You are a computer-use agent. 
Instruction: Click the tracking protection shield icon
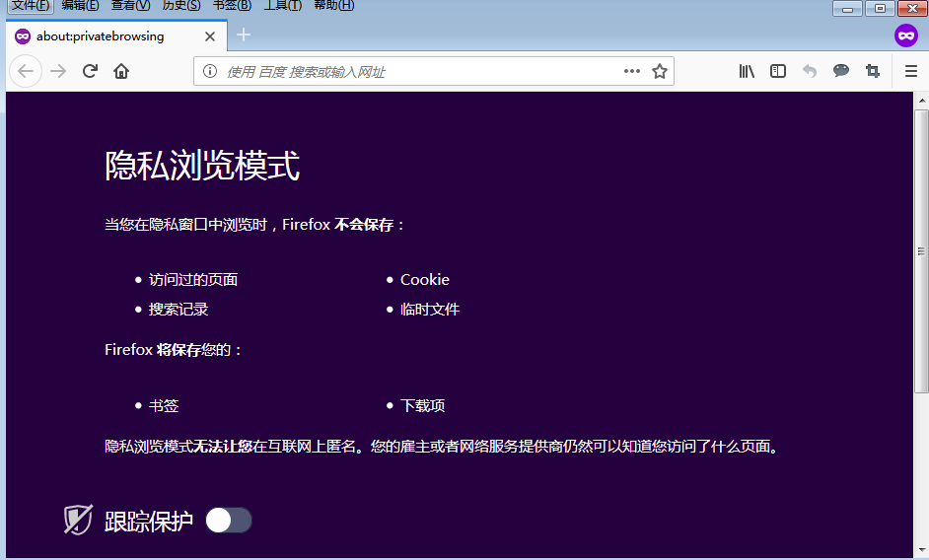coord(78,520)
